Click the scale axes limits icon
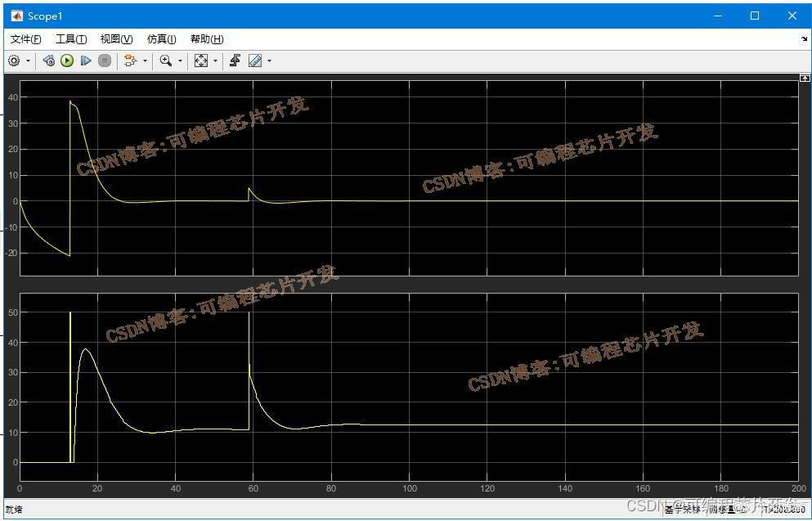Screen dimensions: 812x521 [x=201, y=61]
